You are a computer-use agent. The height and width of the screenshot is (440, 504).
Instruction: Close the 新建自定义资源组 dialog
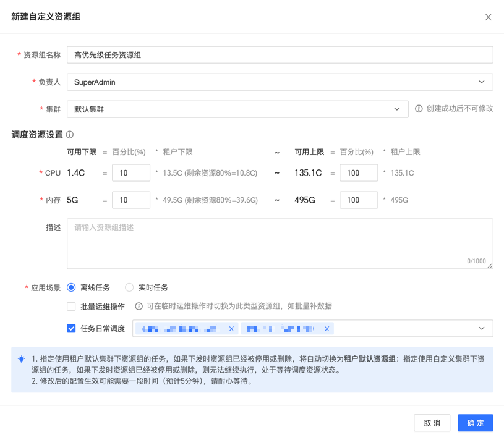click(488, 17)
